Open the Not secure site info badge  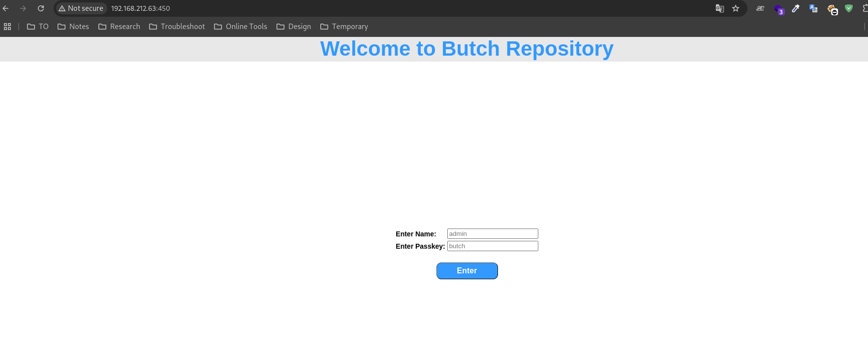[x=81, y=8]
